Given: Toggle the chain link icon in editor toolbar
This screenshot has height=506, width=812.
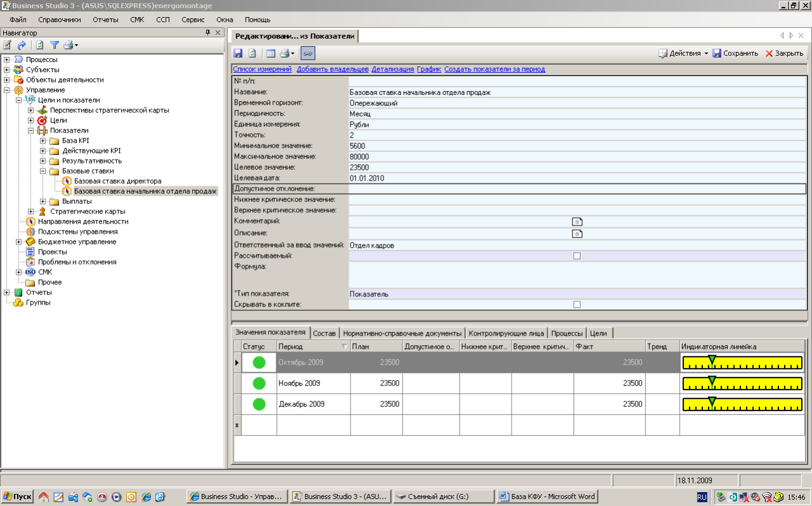Looking at the screenshot, I should pos(307,54).
